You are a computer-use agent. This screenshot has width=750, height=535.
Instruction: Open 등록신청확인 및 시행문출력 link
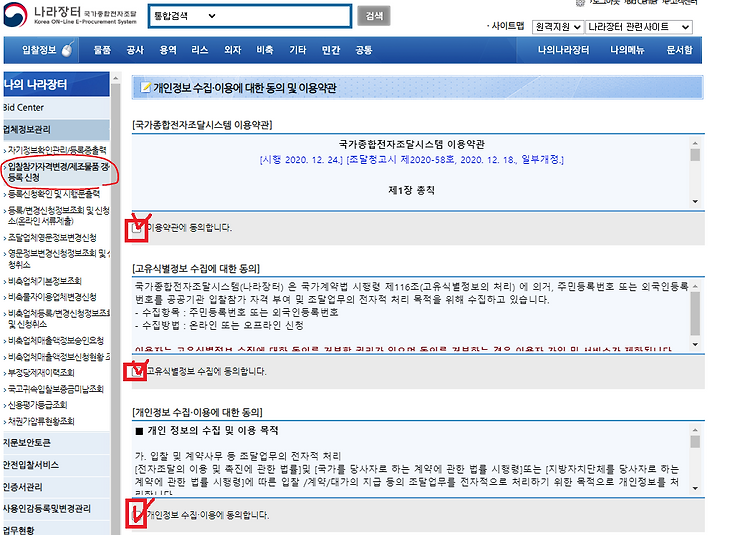click(54, 194)
